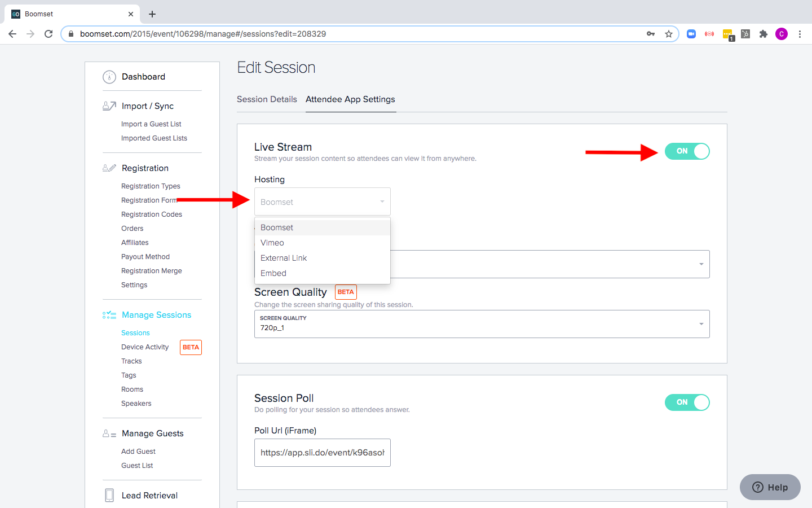This screenshot has width=812, height=508.
Task: Open Add Guest
Action: pos(138,452)
